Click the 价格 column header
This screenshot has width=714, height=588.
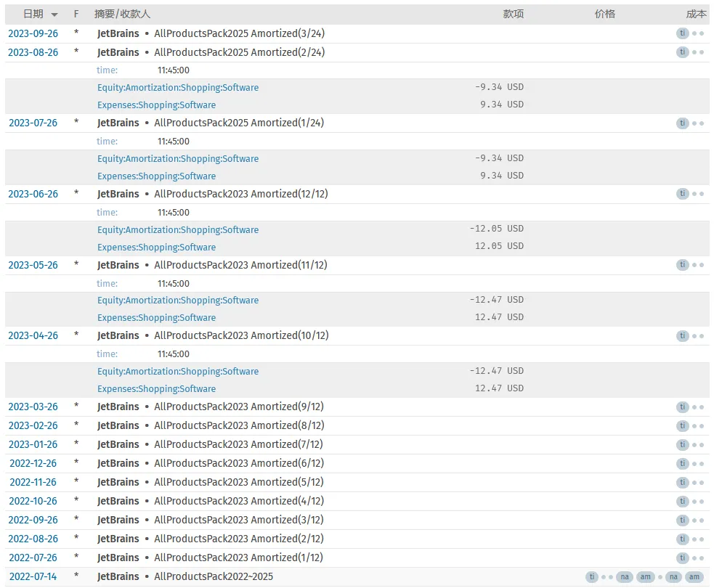[x=605, y=14]
